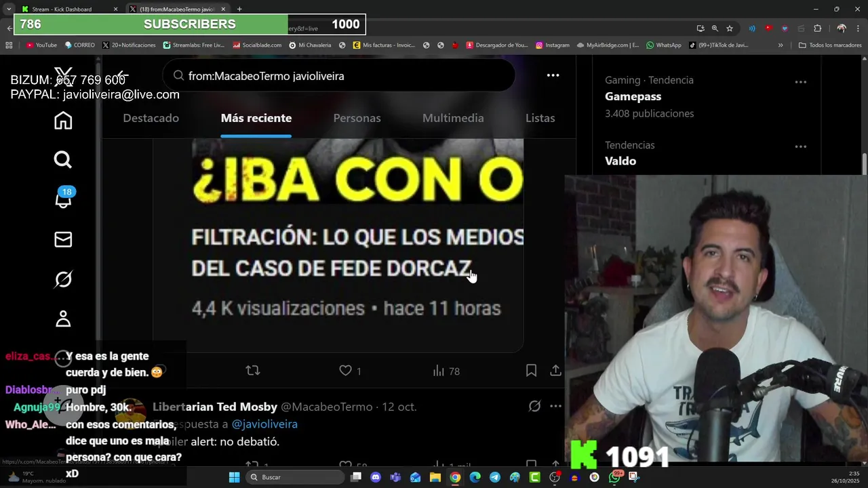Open Notifications bell showing 18

[63, 199]
